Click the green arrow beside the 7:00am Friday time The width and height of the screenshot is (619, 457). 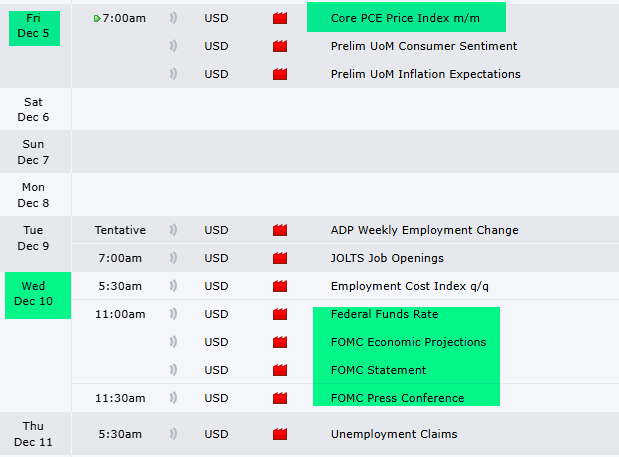coord(96,18)
